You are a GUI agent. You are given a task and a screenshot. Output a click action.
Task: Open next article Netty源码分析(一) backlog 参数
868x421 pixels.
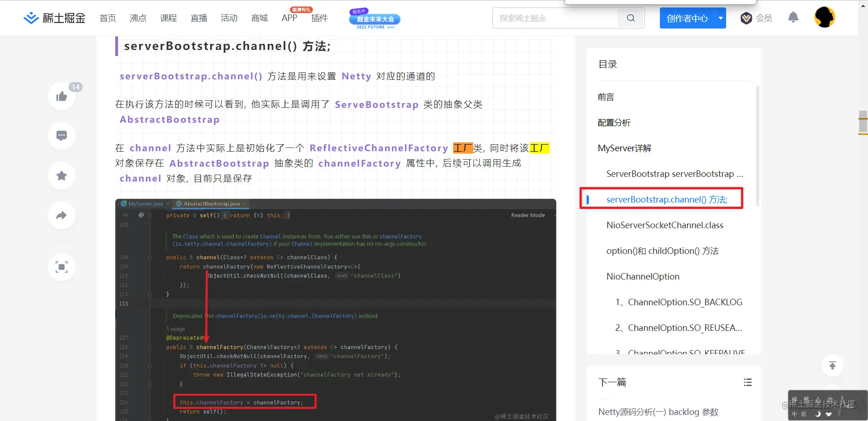658,412
